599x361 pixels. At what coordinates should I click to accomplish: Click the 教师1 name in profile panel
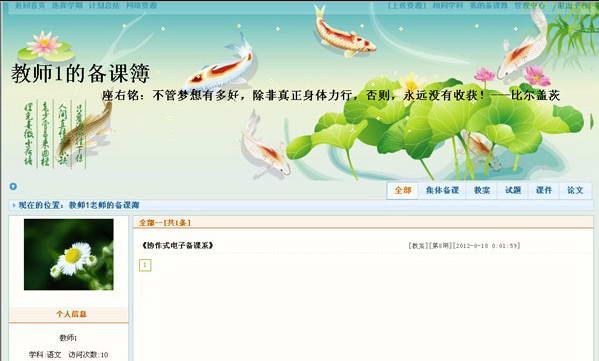pos(69,338)
